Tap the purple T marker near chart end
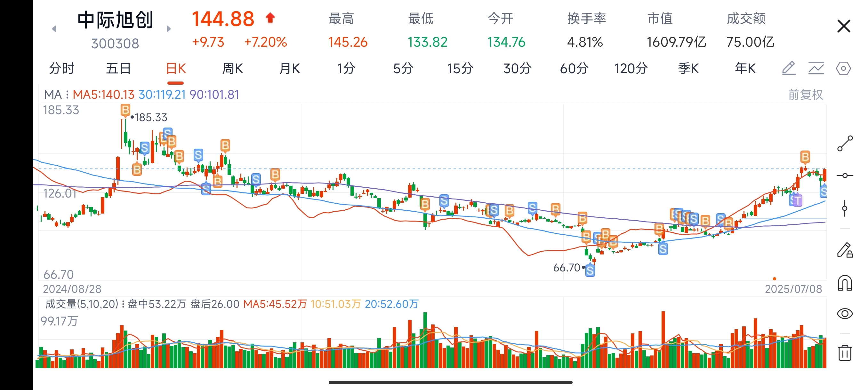This screenshot has height=390, width=868. pos(798,200)
